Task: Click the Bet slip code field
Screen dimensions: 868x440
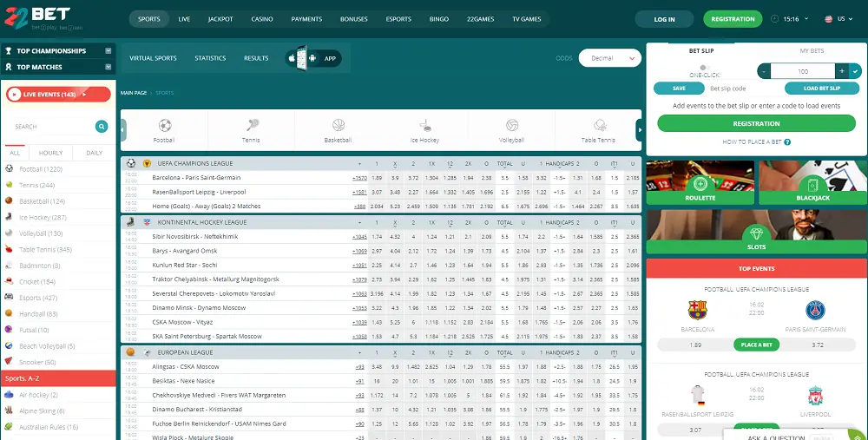Action: (744, 89)
